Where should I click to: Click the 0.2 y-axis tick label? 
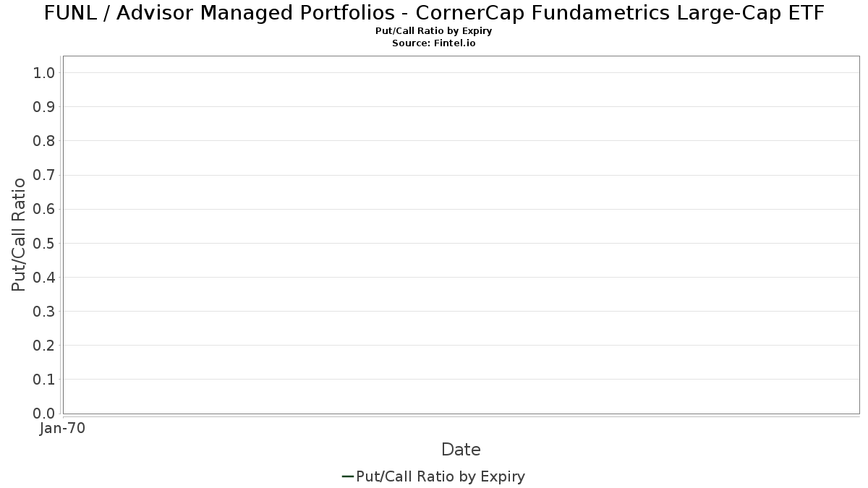[x=44, y=345]
